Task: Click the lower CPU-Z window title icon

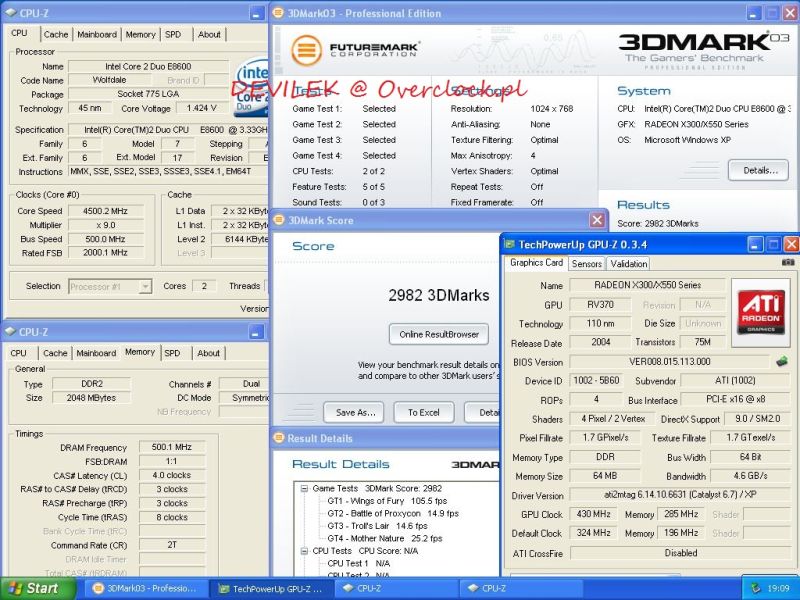Action: coord(10,332)
